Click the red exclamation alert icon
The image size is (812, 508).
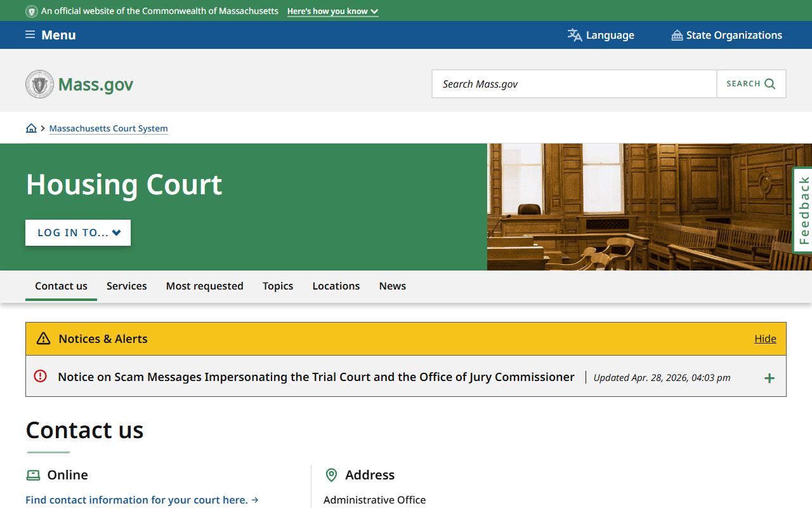[40, 376]
